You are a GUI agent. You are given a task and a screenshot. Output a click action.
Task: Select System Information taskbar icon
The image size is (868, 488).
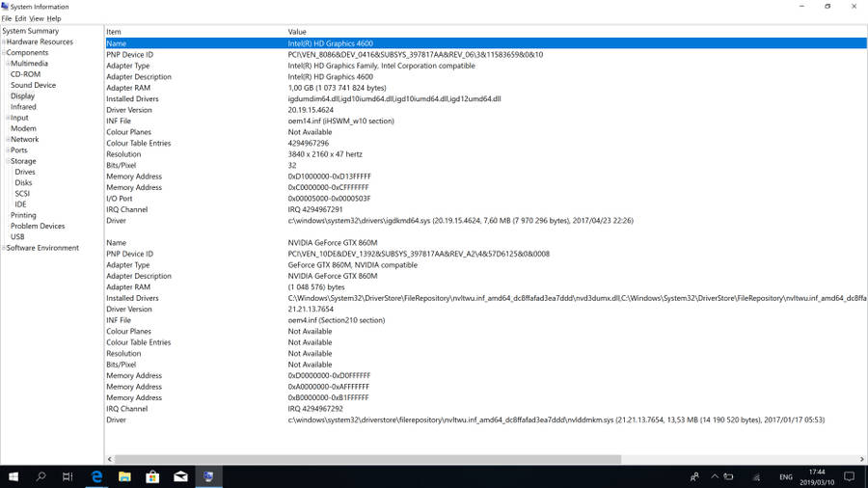(x=208, y=476)
